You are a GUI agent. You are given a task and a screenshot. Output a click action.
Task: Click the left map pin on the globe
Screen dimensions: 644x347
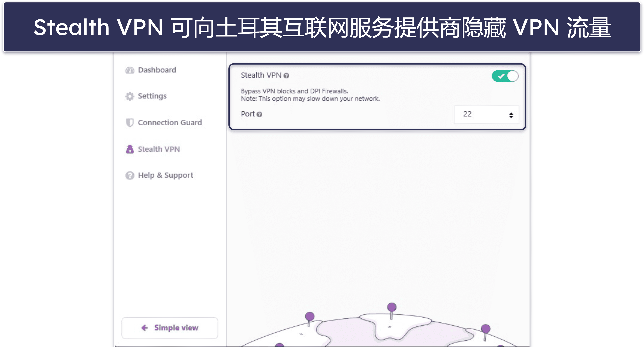coord(310,319)
